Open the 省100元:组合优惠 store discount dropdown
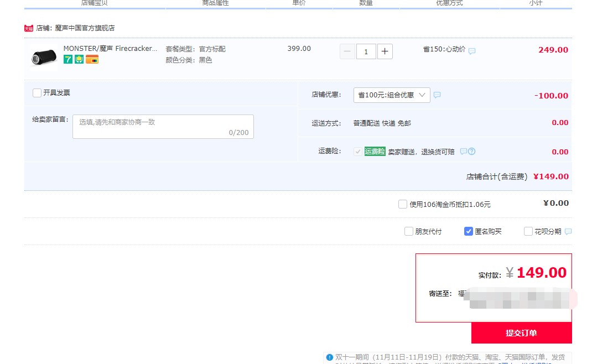592x364 pixels. (392, 95)
